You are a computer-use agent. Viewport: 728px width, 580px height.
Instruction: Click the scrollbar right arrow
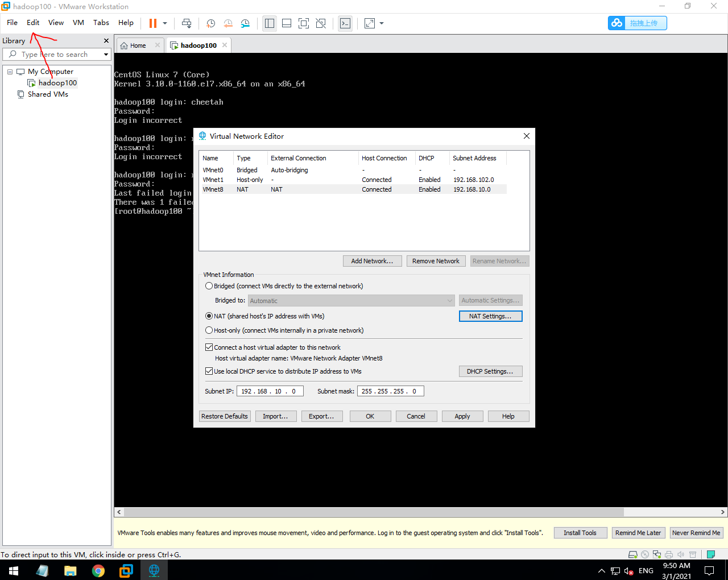pos(723,512)
